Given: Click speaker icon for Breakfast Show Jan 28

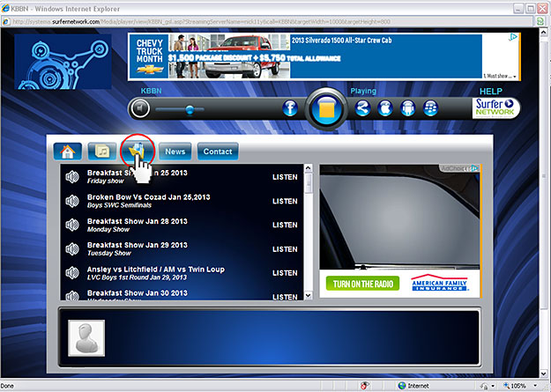Looking at the screenshot, I should click(x=72, y=225).
